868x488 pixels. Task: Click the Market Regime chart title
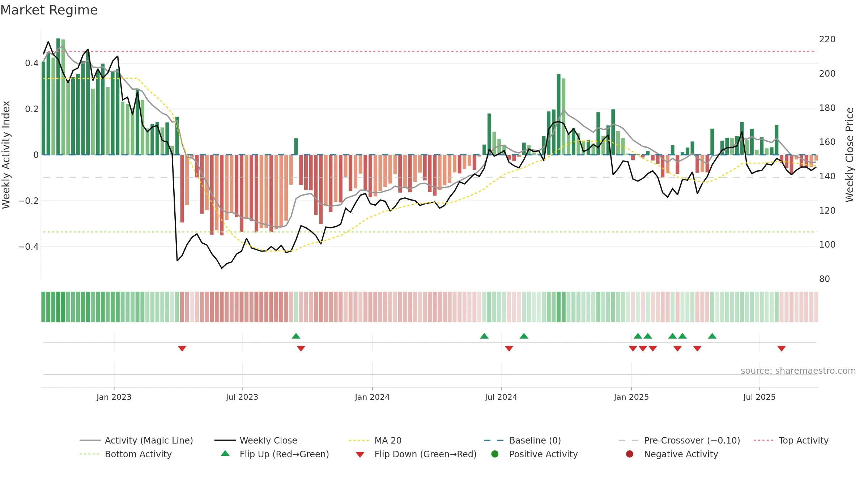pos(49,10)
